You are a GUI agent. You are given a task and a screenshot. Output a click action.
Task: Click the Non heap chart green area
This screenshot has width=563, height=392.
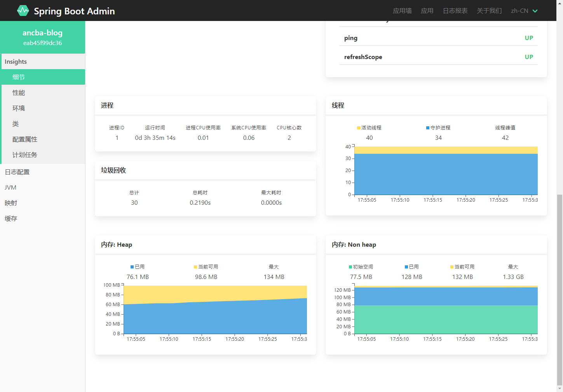click(446, 320)
